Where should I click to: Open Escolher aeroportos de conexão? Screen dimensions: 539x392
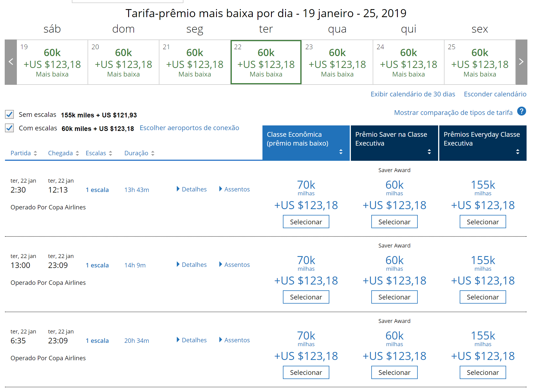[x=189, y=128]
